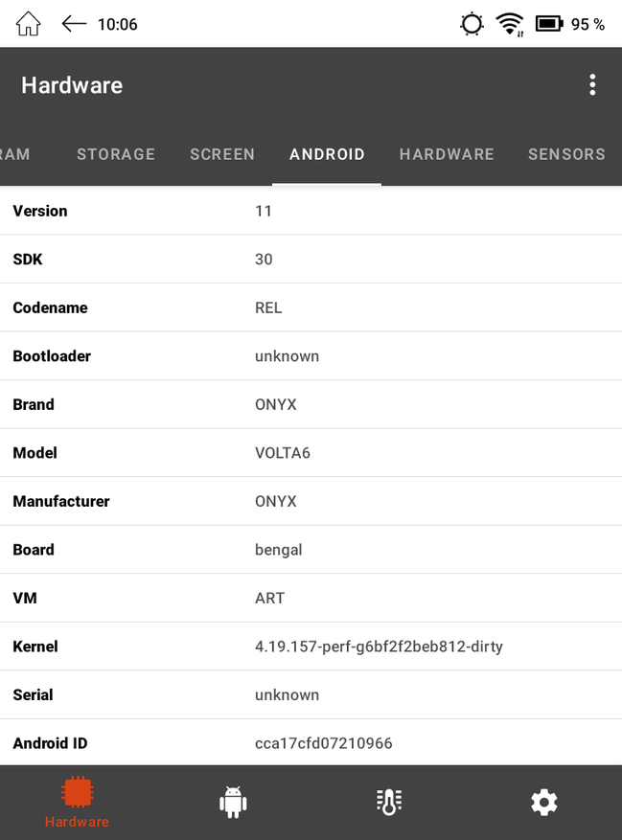Switch to the HARDWARE top tab
The image size is (622, 840).
pos(447,154)
